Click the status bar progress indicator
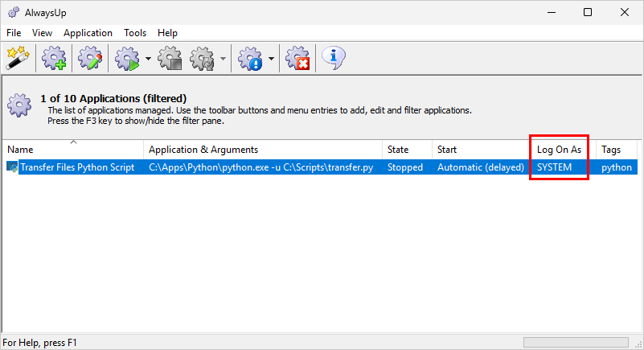This screenshot has height=350, width=644. 576,342
